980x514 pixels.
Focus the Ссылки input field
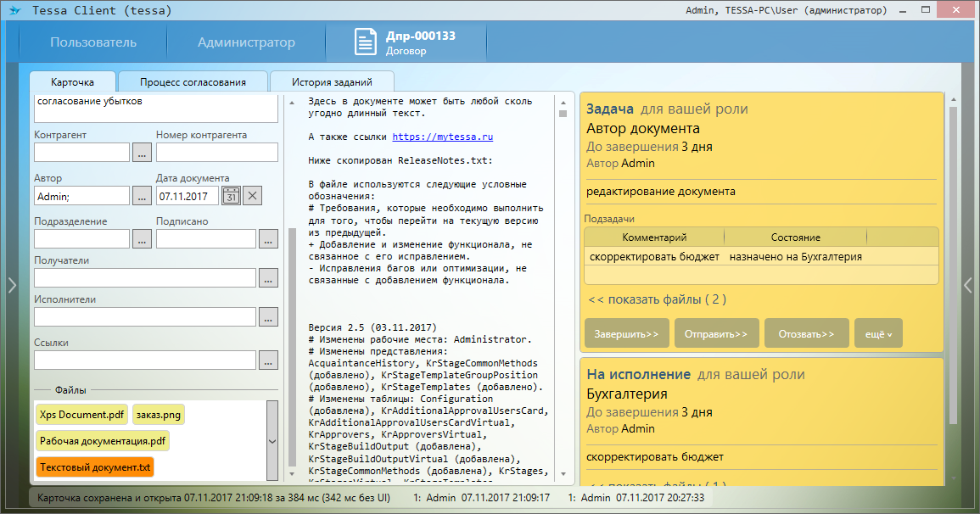click(145, 360)
